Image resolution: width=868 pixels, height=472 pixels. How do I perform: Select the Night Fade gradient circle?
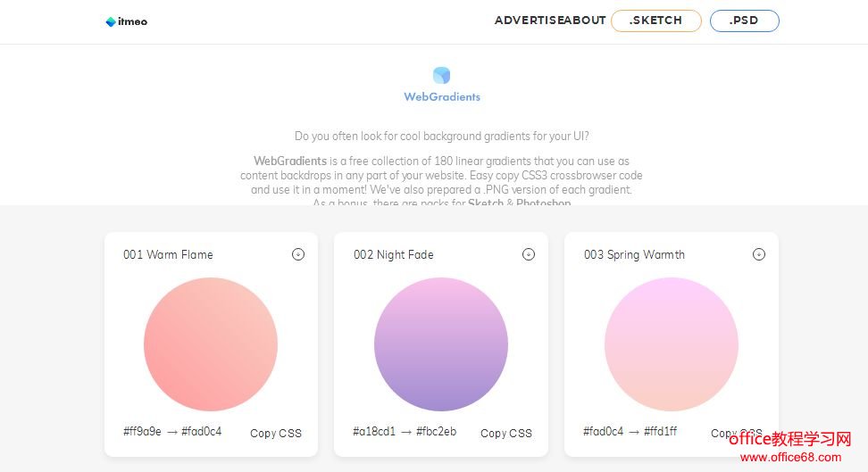click(441, 344)
